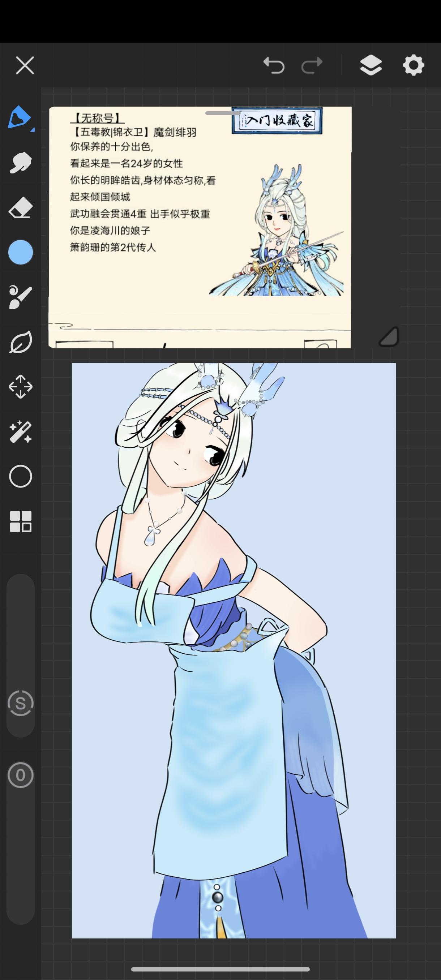Tap the 入门收藏家 badge in the reference

(277, 121)
